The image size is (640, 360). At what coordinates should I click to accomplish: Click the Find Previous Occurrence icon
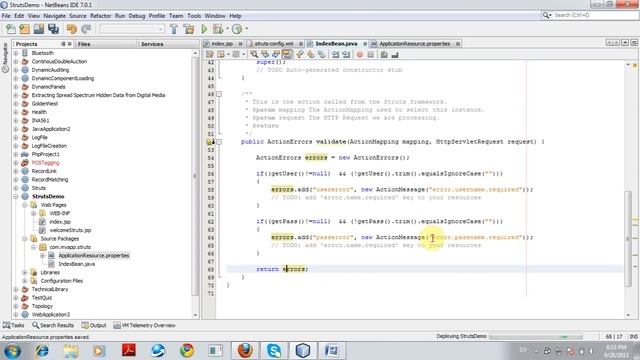[x=265, y=54]
